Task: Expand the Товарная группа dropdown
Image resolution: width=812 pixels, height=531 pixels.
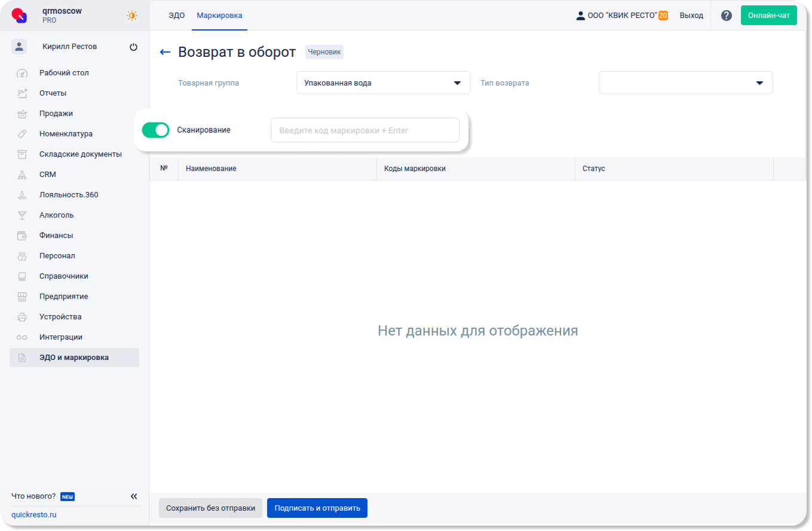Action: click(x=383, y=83)
